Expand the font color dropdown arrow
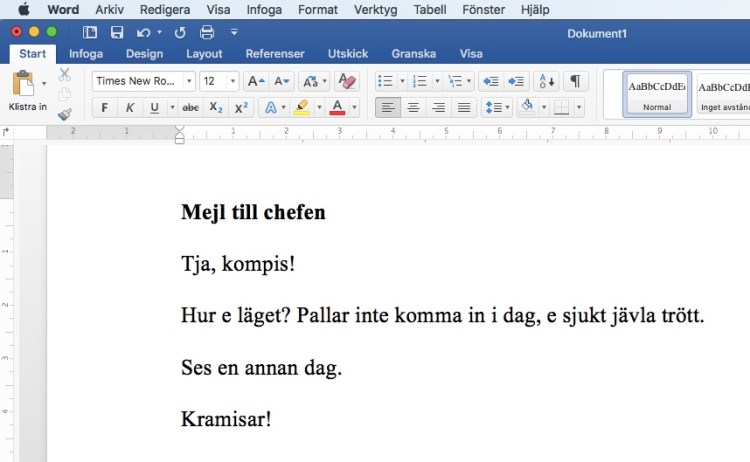Image resolution: width=750 pixels, height=462 pixels. coord(354,108)
